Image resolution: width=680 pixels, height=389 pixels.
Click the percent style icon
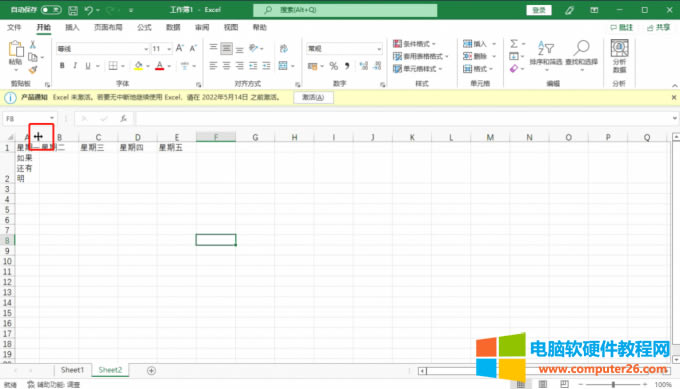pyautogui.click(x=333, y=66)
